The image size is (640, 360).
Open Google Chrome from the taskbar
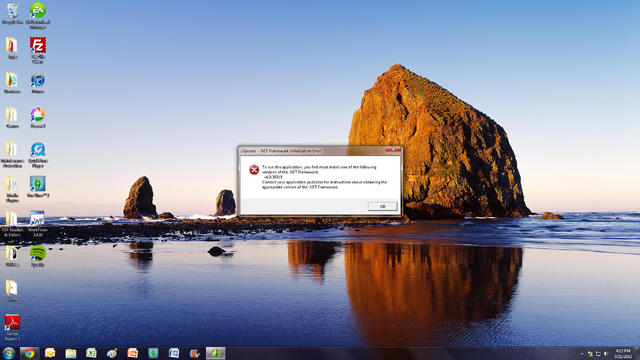point(29,353)
